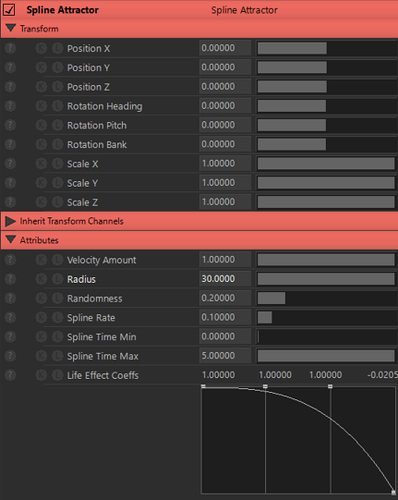Click the K icon next to Radius

(x=41, y=279)
